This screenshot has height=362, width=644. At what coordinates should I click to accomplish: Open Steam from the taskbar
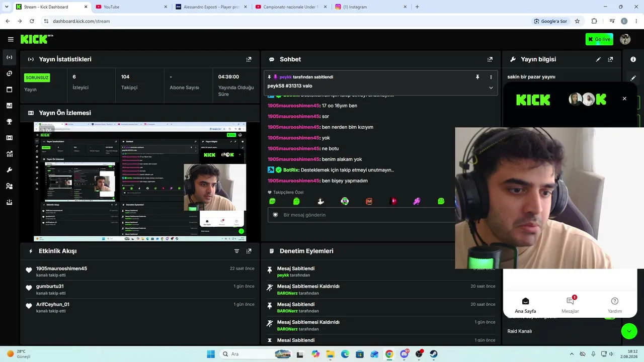[x=433, y=354]
